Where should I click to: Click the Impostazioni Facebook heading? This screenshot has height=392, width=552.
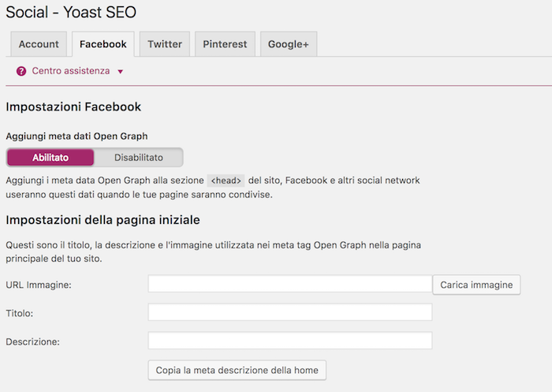[73, 106]
